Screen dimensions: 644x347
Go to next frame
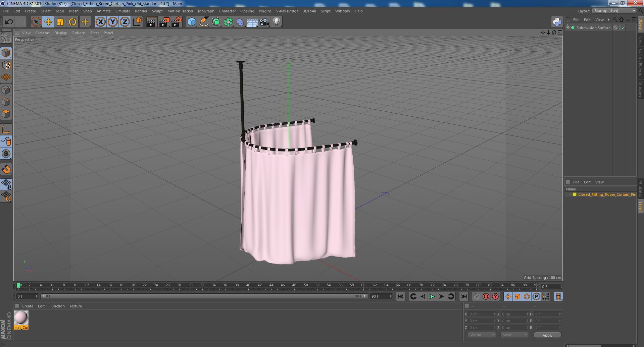click(x=441, y=296)
